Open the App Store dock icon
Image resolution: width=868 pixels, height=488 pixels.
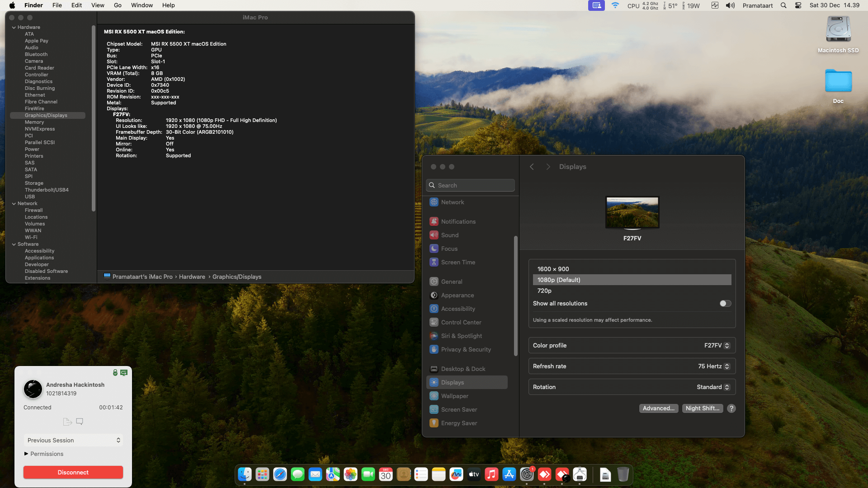509,474
